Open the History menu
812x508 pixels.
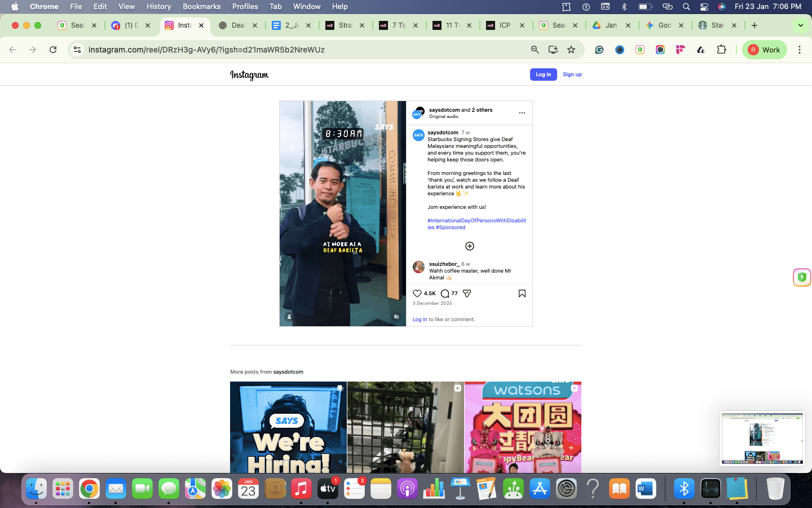click(x=158, y=6)
